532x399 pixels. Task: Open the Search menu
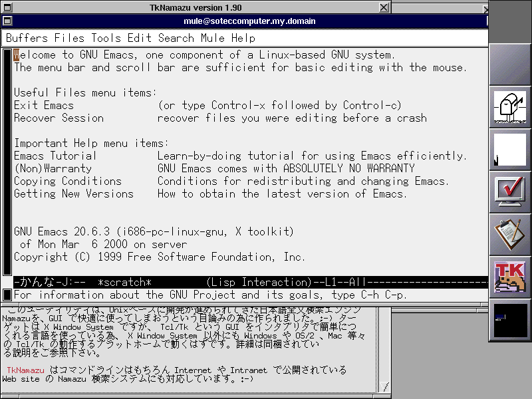tap(176, 38)
